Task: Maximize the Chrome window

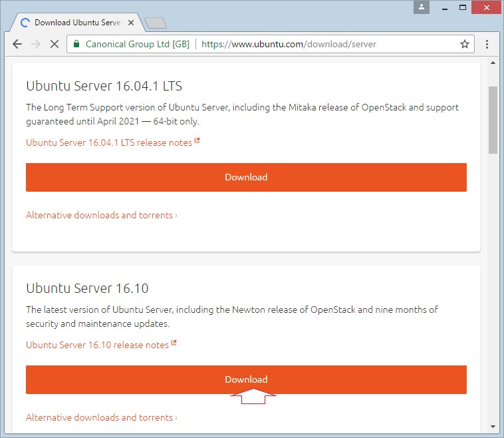Action: (463, 7)
